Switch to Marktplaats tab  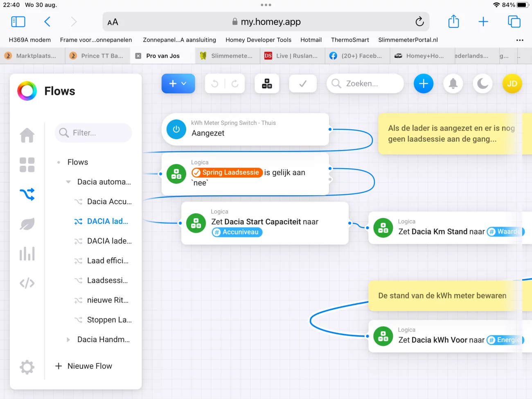click(32, 56)
